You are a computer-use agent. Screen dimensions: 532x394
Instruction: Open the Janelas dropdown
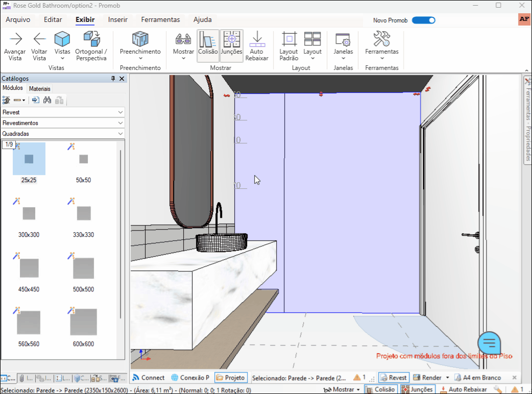click(343, 46)
